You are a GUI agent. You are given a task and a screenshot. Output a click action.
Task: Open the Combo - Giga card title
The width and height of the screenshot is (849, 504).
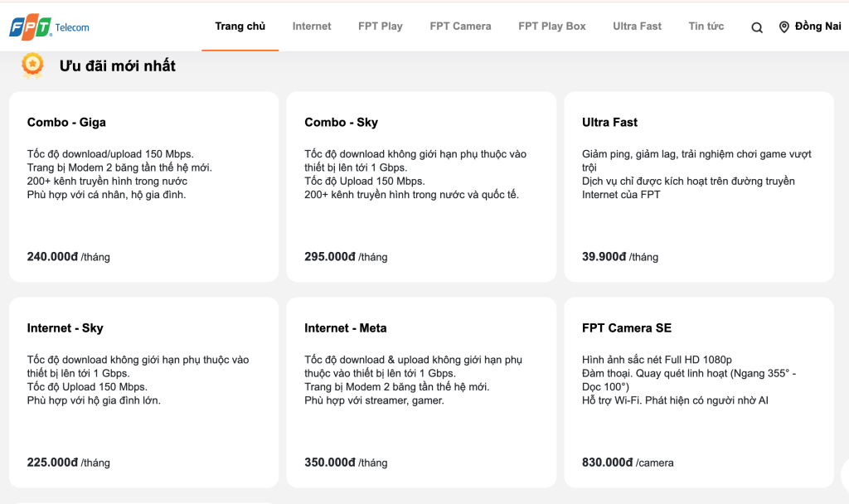click(x=66, y=123)
